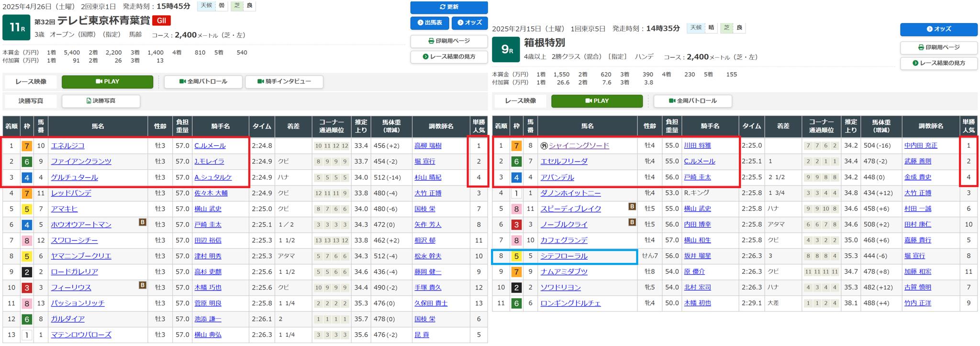Open オッズ for the テレビ東京杯青葉賞 race
The image size is (980, 346).
click(x=469, y=22)
